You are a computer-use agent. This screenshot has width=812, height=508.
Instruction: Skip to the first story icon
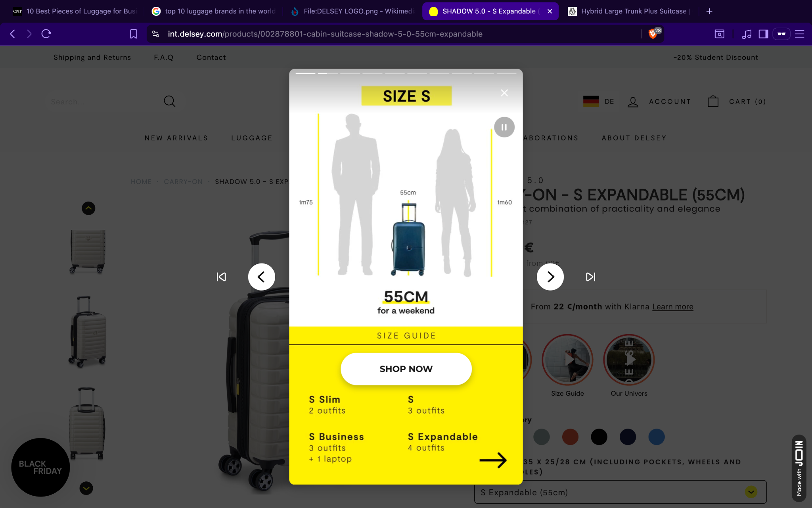221,277
